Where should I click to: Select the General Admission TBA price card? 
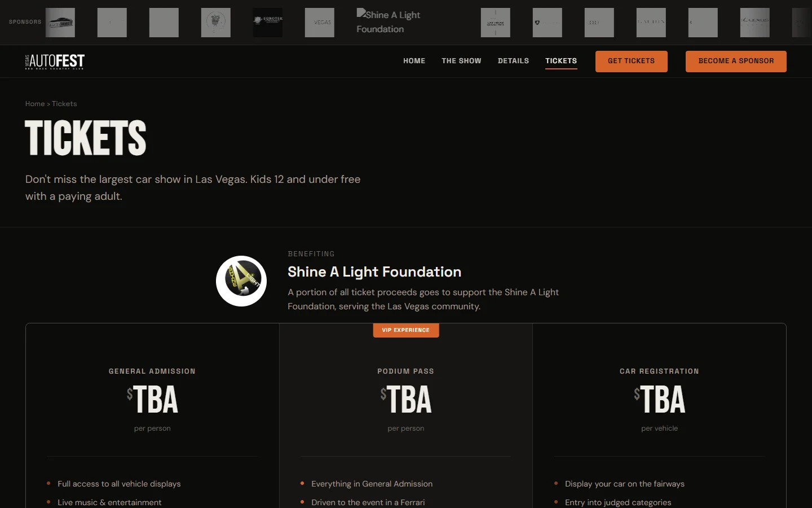tap(152, 400)
